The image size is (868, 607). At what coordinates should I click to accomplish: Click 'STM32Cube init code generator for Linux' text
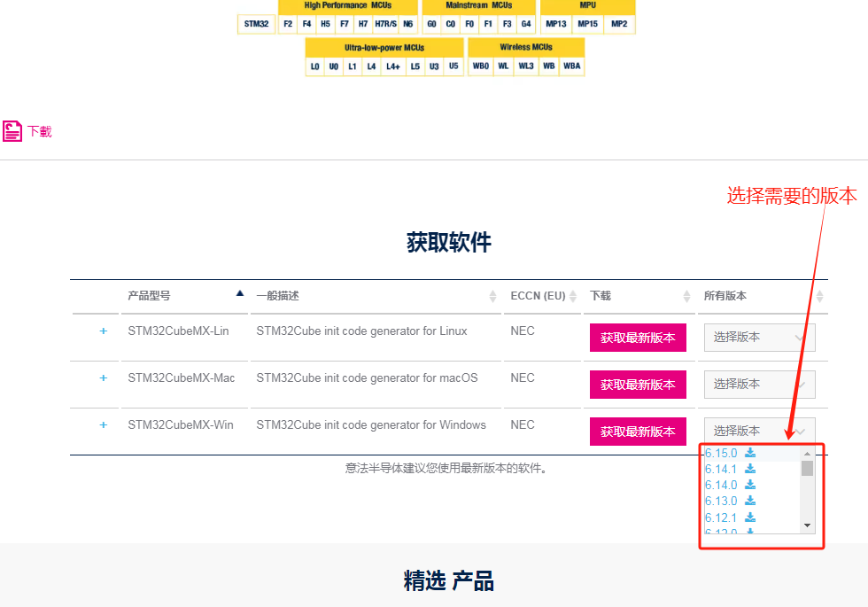[361, 331]
